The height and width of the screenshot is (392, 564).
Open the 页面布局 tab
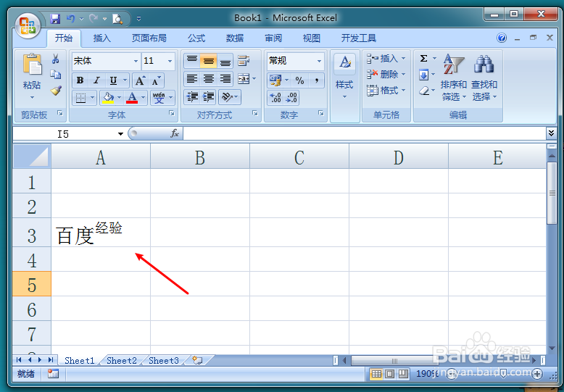(x=149, y=38)
